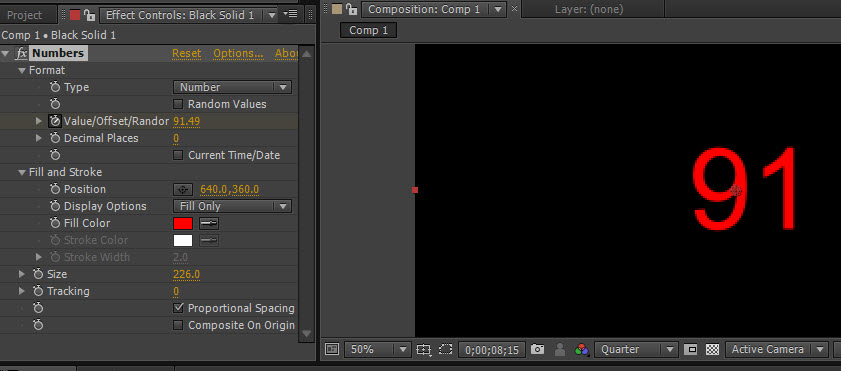This screenshot has height=371, width=841.
Task: Uncheck Proportional Spacing
Action: coord(178,308)
